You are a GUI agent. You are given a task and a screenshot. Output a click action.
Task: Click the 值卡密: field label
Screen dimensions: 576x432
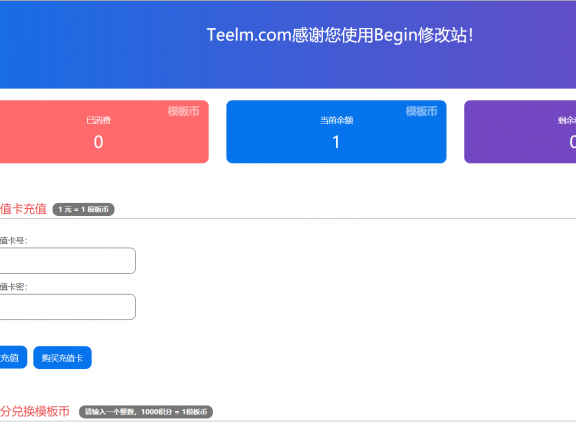pyautogui.click(x=14, y=287)
